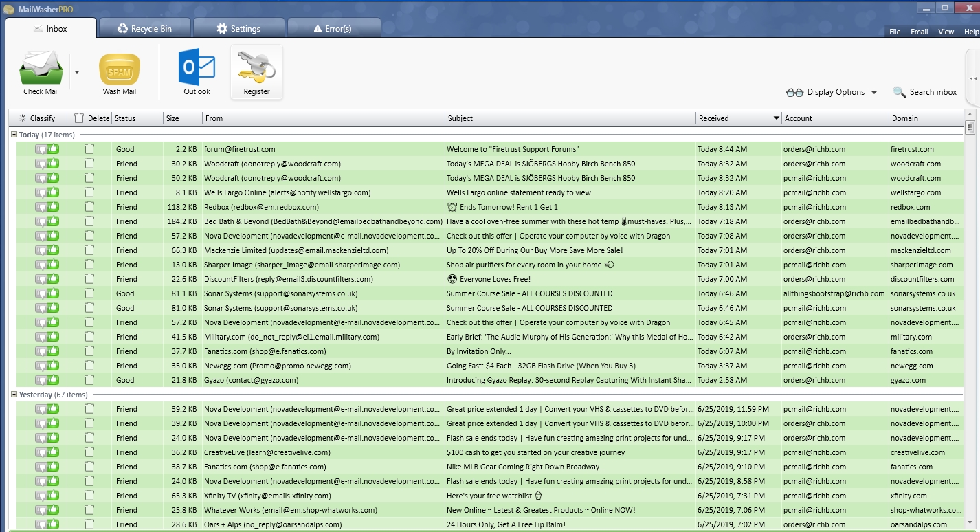This screenshot has width=980, height=532.
Task: Collapse the Today group
Action: pyautogui.click(x=14, y=135)
